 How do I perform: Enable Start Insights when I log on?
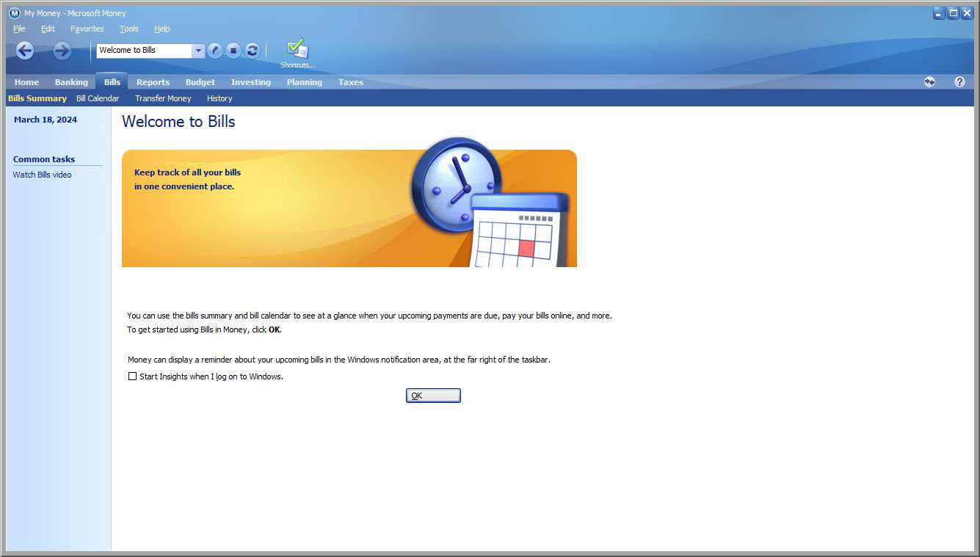pos(133,376)
